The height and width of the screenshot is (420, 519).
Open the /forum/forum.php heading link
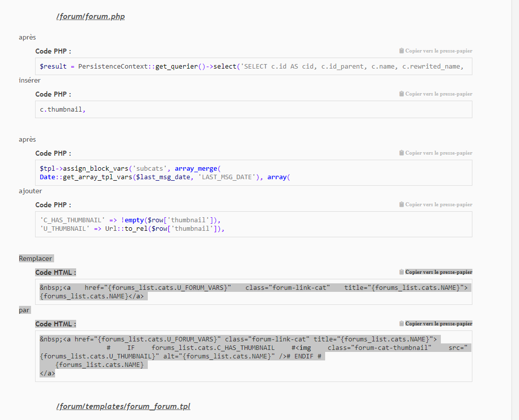click(91, 17)
